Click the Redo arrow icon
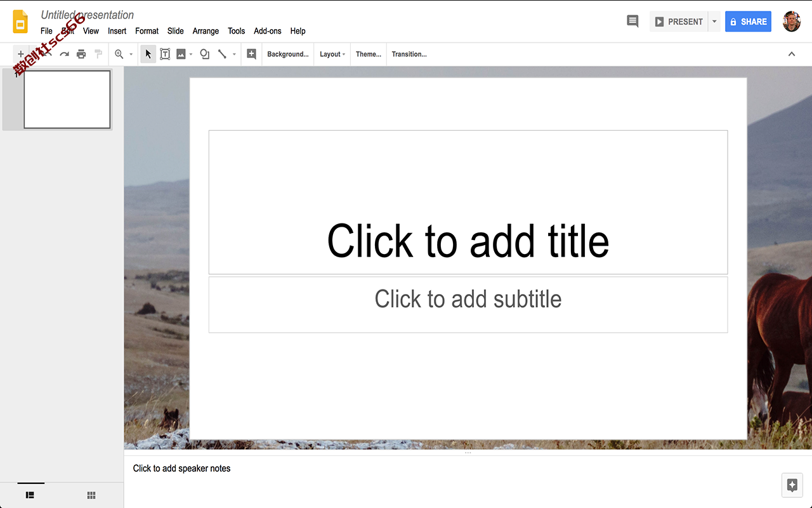The width and height of the screenshot is (812, 508). [64, 54]
